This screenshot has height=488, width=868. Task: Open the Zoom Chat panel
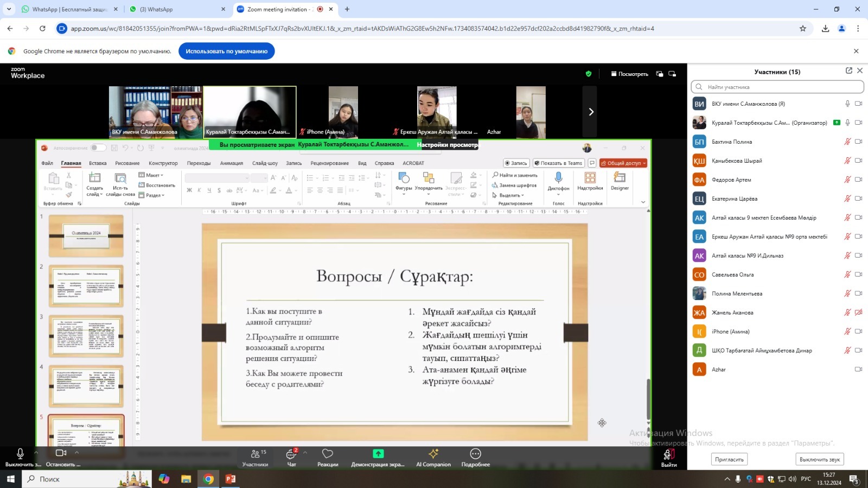click(x=291, y=457)
